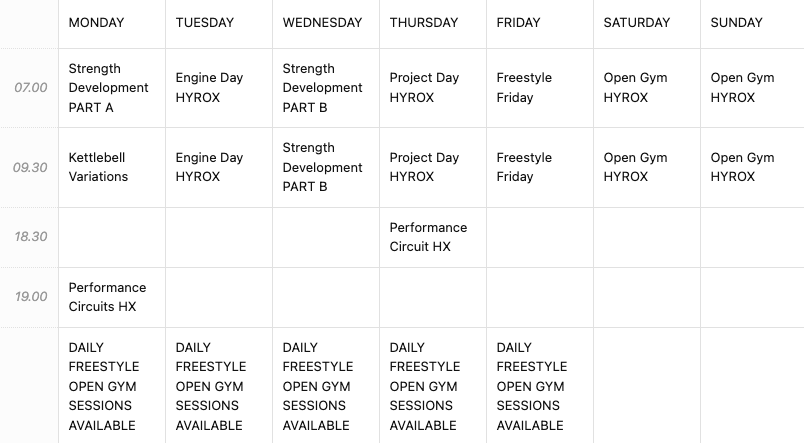
Task: Open Friday 09.30 Freestyle Friday class
Action: pos(524,167)
